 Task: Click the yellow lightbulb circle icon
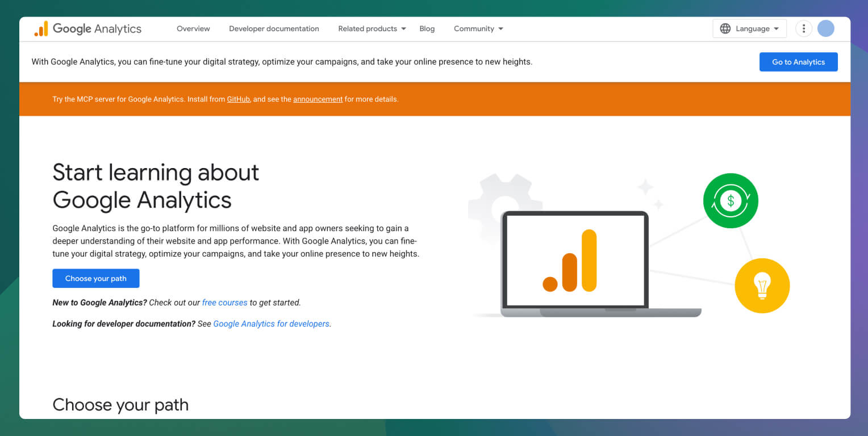762,286
